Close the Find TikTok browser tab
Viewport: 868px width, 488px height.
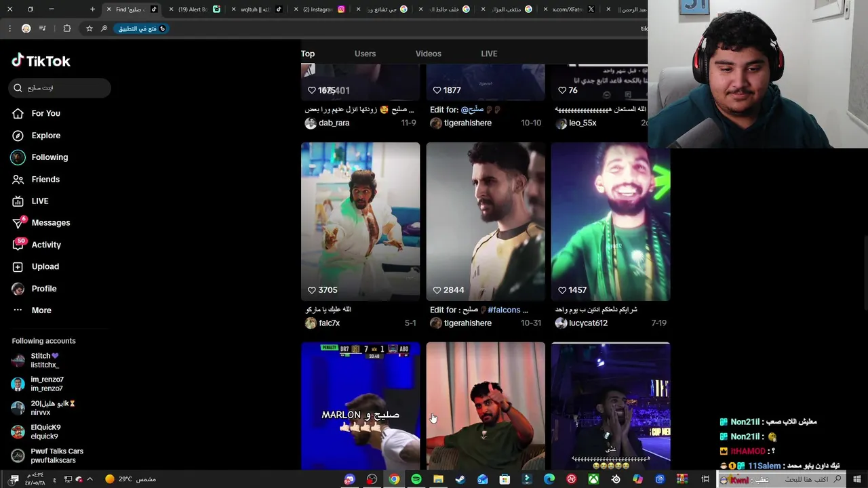[x=108, y=9]
